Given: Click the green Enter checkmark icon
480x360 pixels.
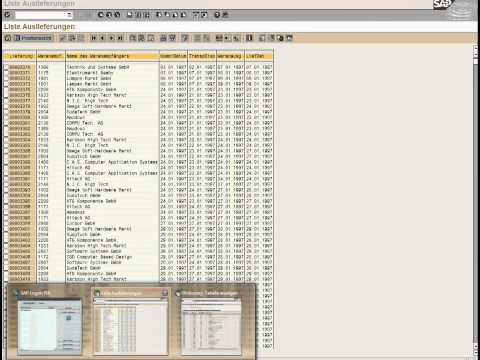Looking at the screenshot, I should click(x=7, y=15).
